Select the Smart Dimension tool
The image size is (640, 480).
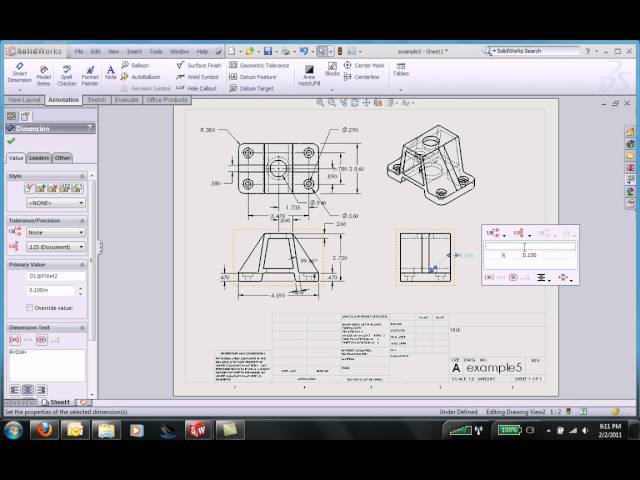pos(19,73)
